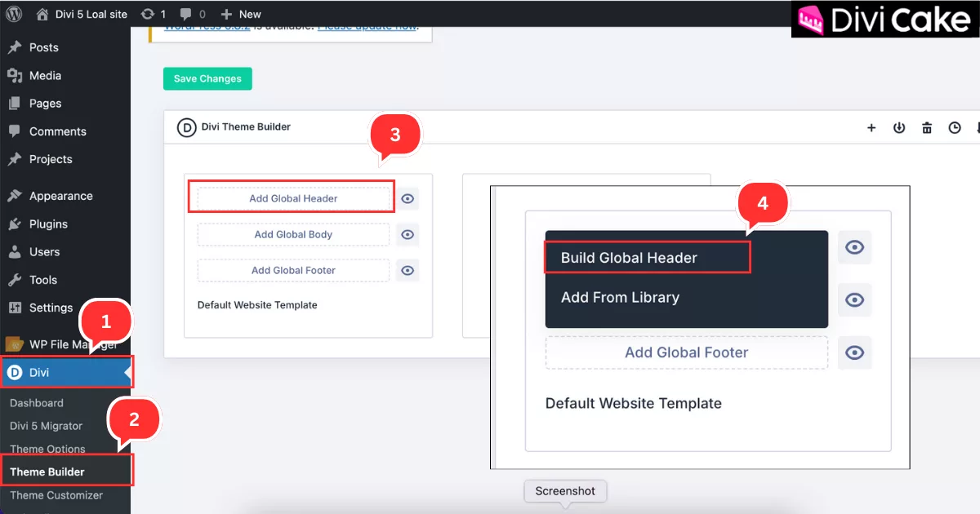Click small Default Website Template label
980x514 pixels.
[x=257, y=305]
